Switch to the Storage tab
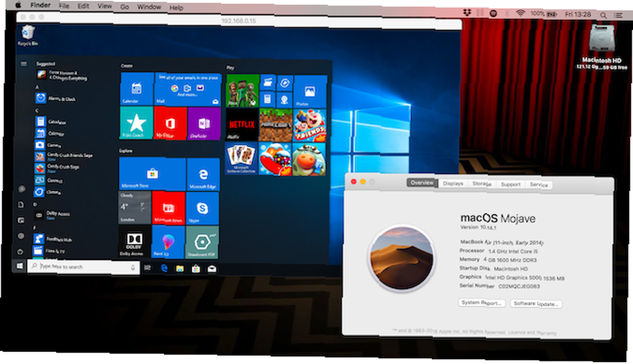 tap(482, 184)
